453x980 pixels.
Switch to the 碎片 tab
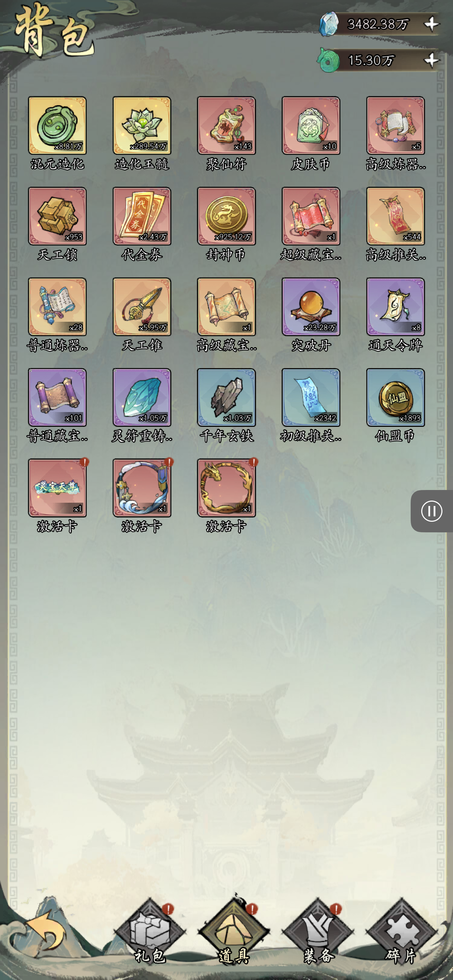[x=401, y=932]
